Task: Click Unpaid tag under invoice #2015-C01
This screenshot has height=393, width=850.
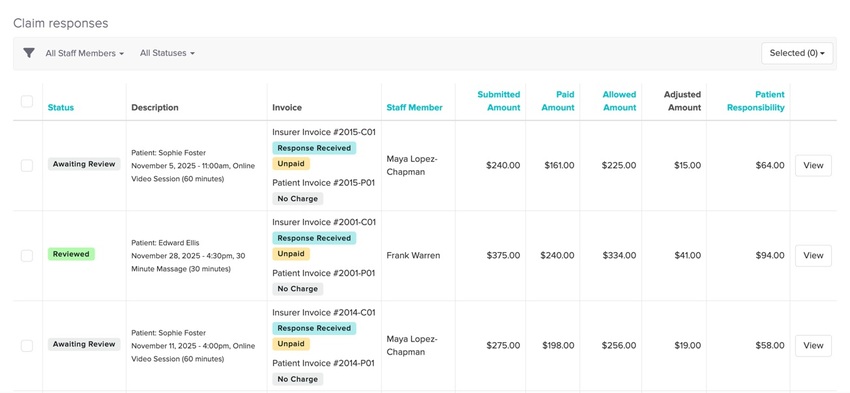Action: pyautogui.click(x=291, y=164)
